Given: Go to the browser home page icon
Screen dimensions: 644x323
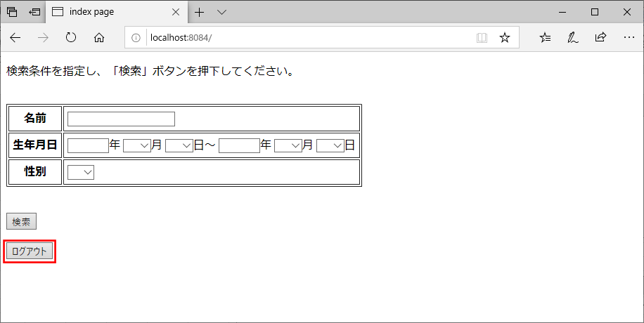Looking at the screenshot, I should pyautogui.click(x=99, y=38).
